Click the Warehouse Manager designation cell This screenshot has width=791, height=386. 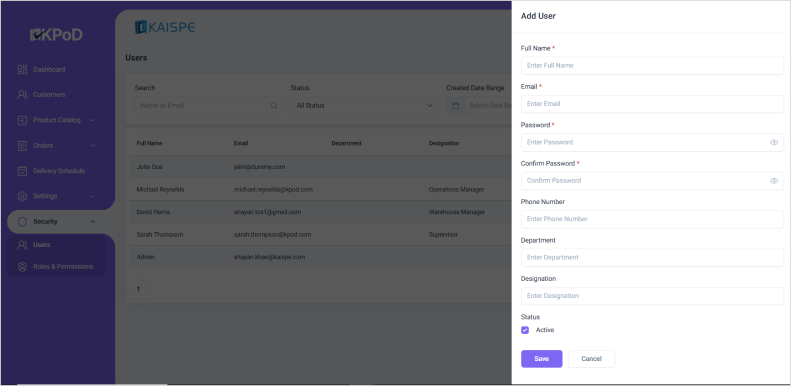click(457, 212)
